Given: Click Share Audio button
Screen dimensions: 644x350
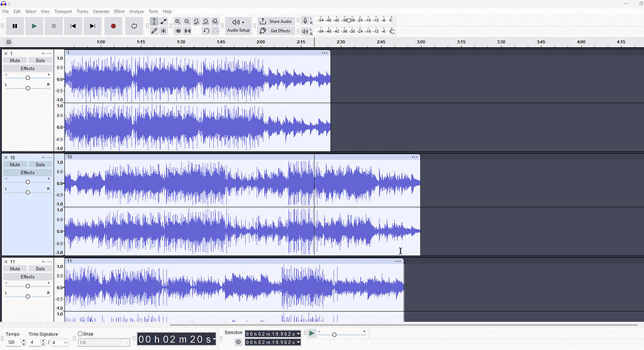Looking at the screenshot, I should pos(276,21).
